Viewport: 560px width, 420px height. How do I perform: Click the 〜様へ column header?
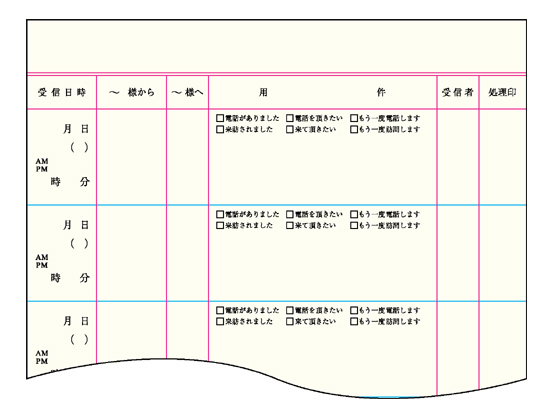[x=188, y=92]
